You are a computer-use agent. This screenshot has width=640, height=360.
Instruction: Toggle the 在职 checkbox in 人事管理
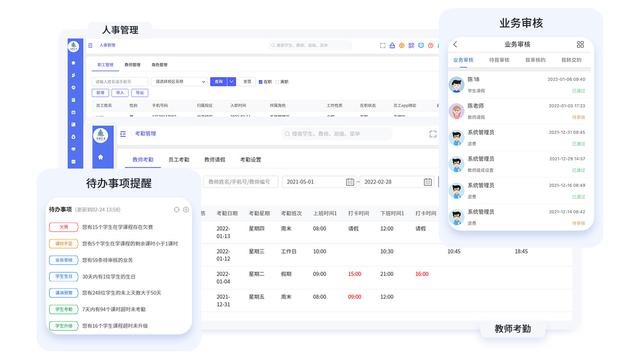[x=260, y=82]
